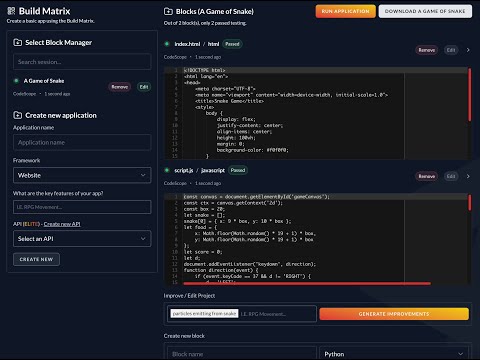Viewport: 480px width, 360px height.
Task: Click the Create new application folder icon
Action: click(x=17, y=115)
